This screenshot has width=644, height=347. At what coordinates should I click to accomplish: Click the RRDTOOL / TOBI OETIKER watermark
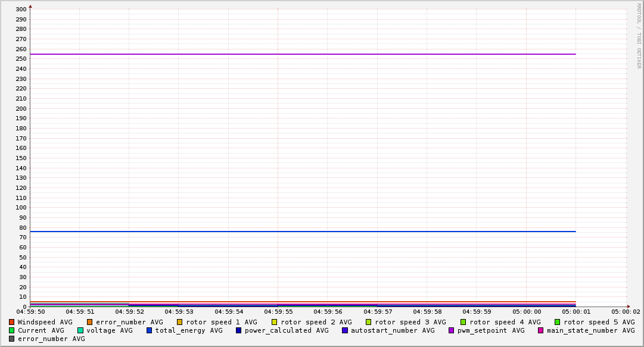pos(639,36)
